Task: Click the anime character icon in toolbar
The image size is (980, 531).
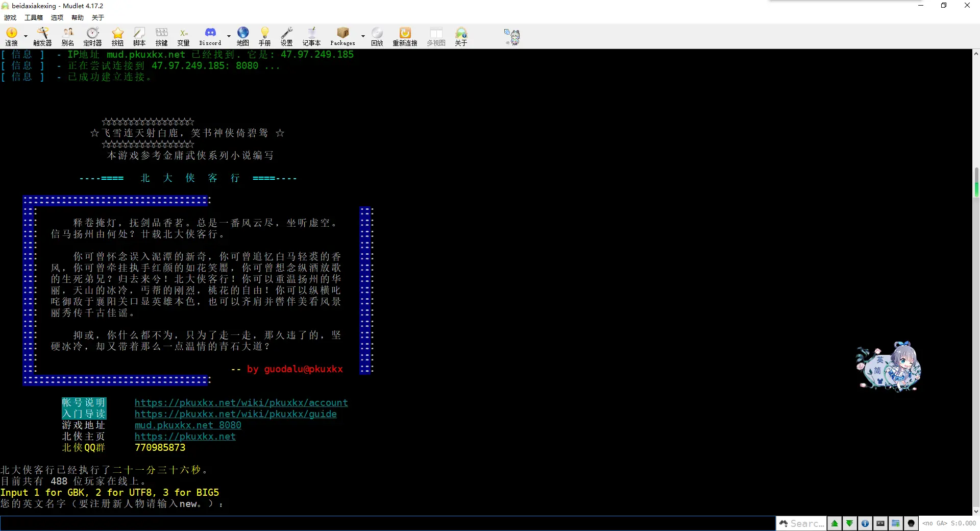Action: click(512, 37)
